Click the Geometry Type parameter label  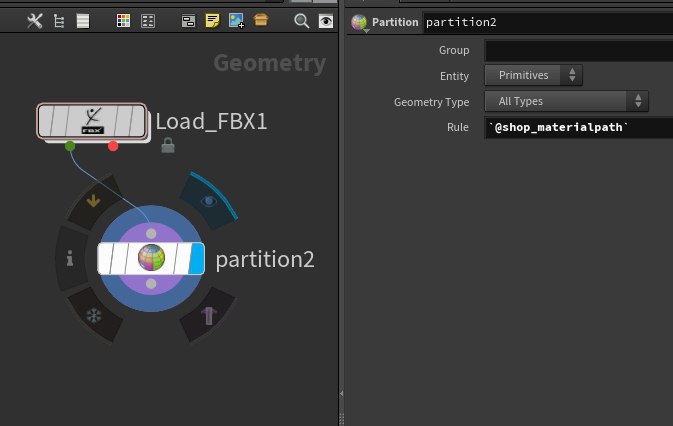click(x=431, y=102)
